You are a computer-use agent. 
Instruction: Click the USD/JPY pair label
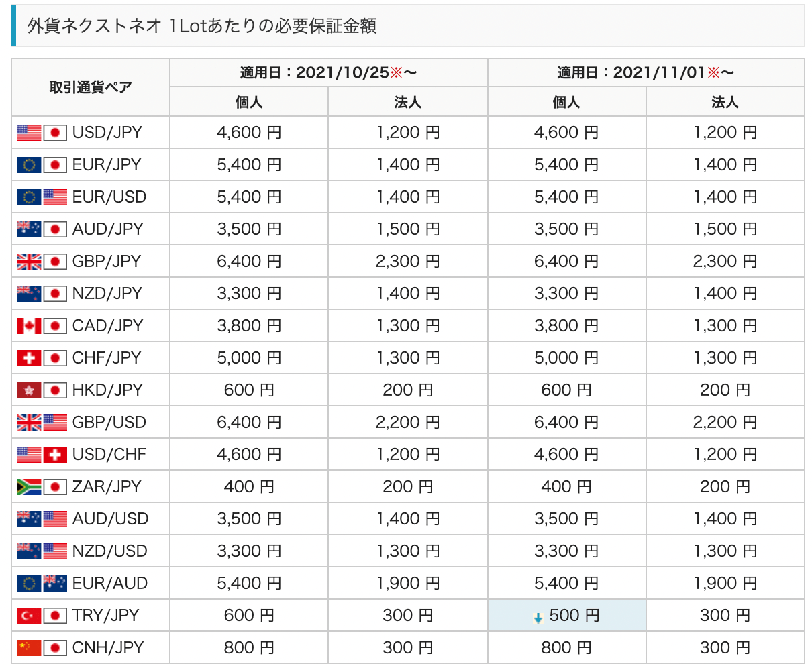click(x=107, y=133)
